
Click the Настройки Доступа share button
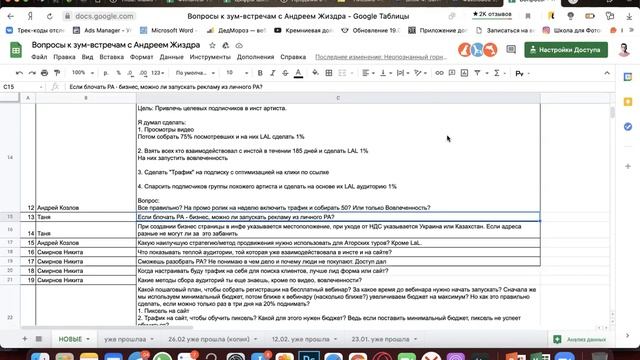click(x=566, y=50)
